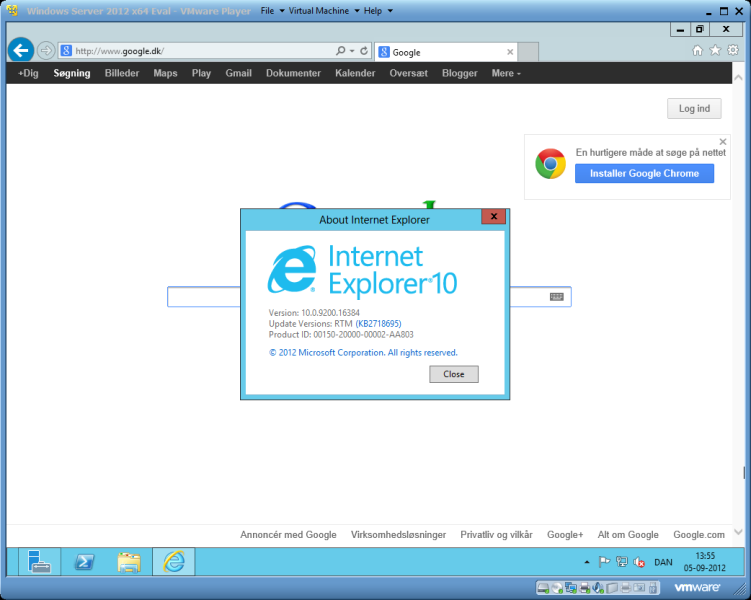
Task: Click the magnifier search icon in address bar
Action: [340, 50]
